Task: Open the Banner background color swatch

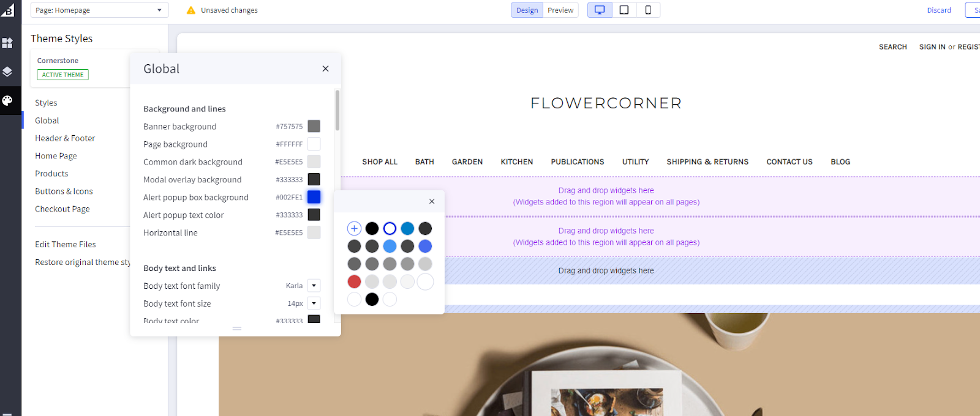Action: [314, 126]
